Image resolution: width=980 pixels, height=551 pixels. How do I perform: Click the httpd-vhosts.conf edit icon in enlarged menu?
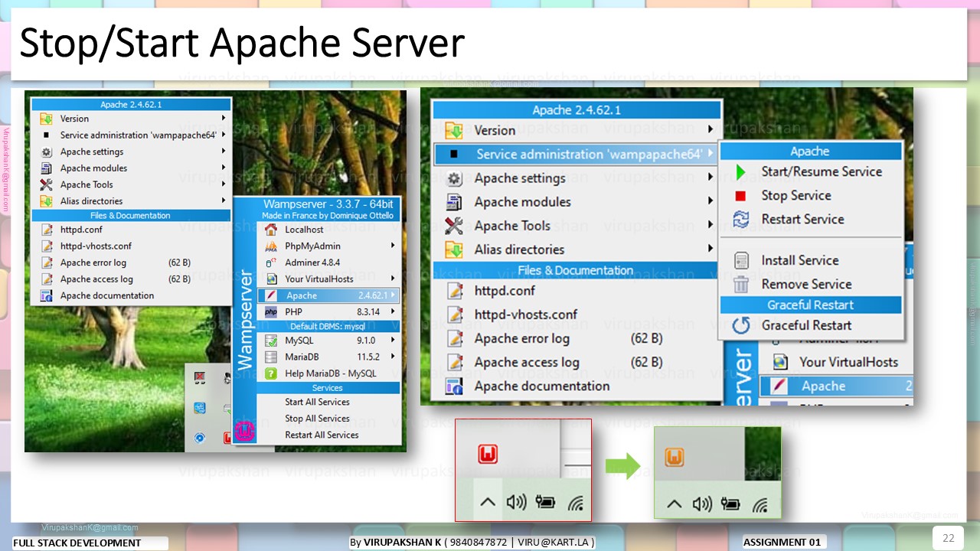pos(454,315)
